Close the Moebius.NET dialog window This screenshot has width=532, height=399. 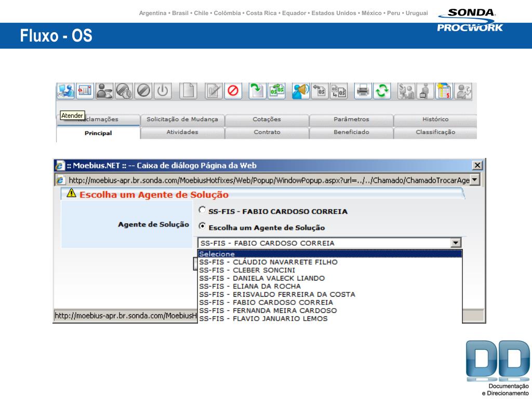[x=477, y=165]
